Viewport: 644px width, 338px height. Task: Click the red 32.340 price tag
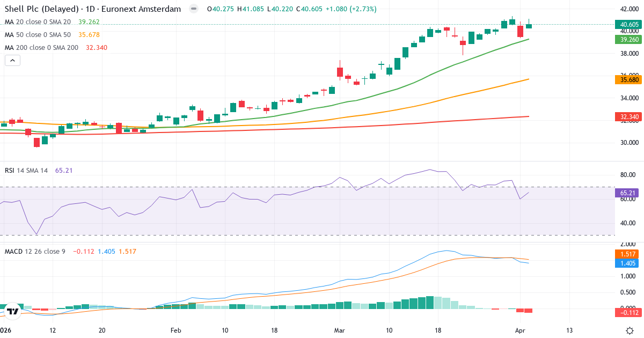628,116
